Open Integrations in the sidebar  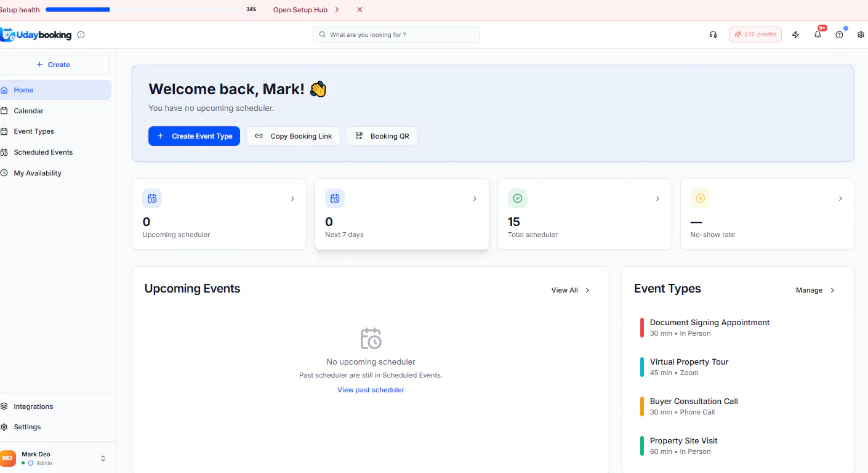(55, 406)
